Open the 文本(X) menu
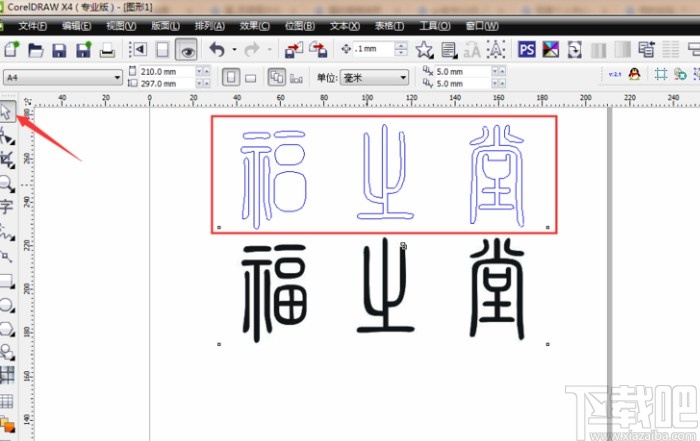The width and height of the screenshot is (700, 441). click(345, 26)
